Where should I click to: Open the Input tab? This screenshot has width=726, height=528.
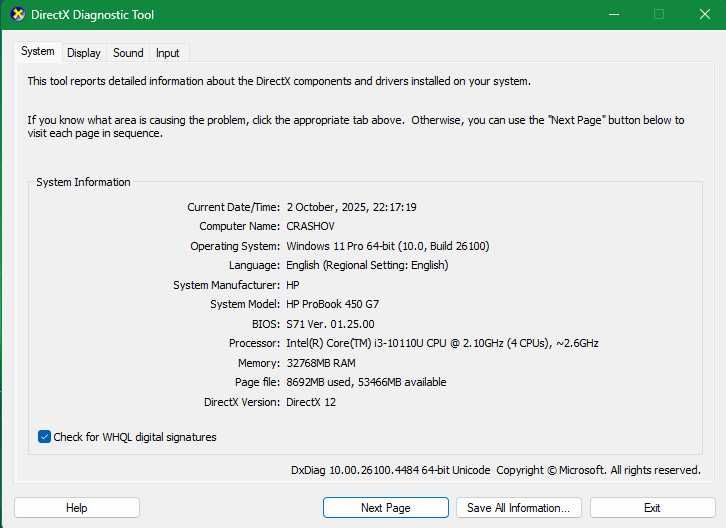click(167, 53)
